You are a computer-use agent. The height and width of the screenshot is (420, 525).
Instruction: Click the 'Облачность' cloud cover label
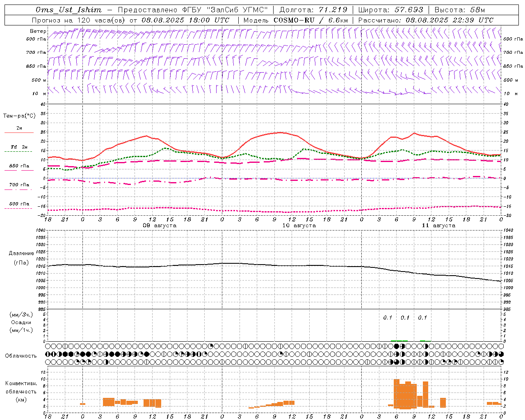coord(21,356)
